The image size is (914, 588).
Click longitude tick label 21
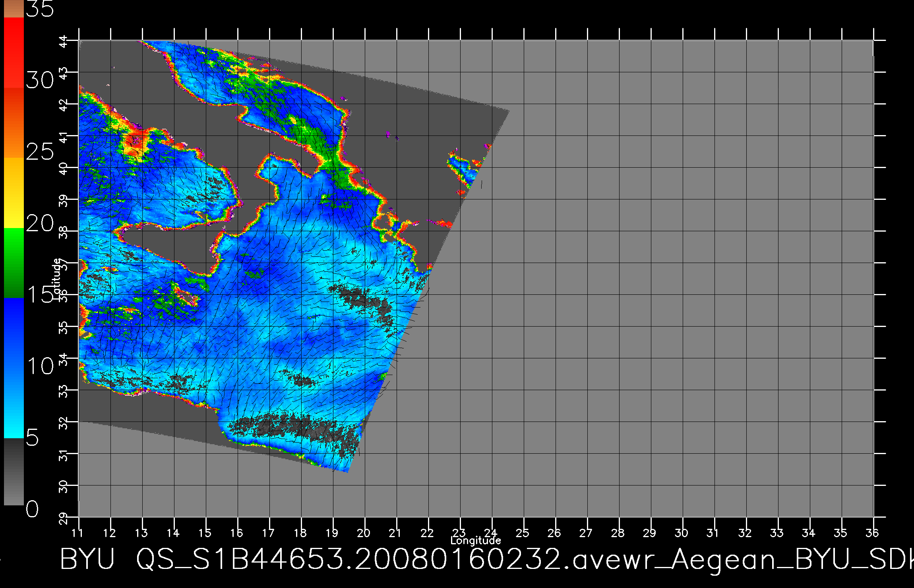point(395,533)
